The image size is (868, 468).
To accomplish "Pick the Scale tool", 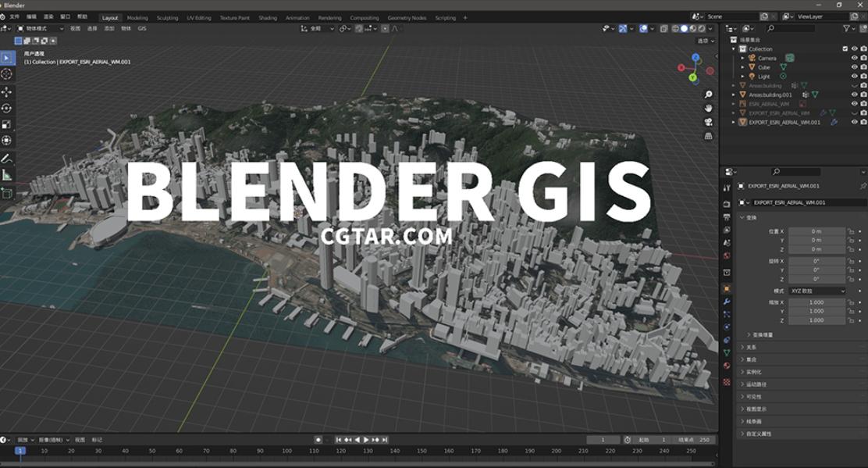I will coord(7,124).
